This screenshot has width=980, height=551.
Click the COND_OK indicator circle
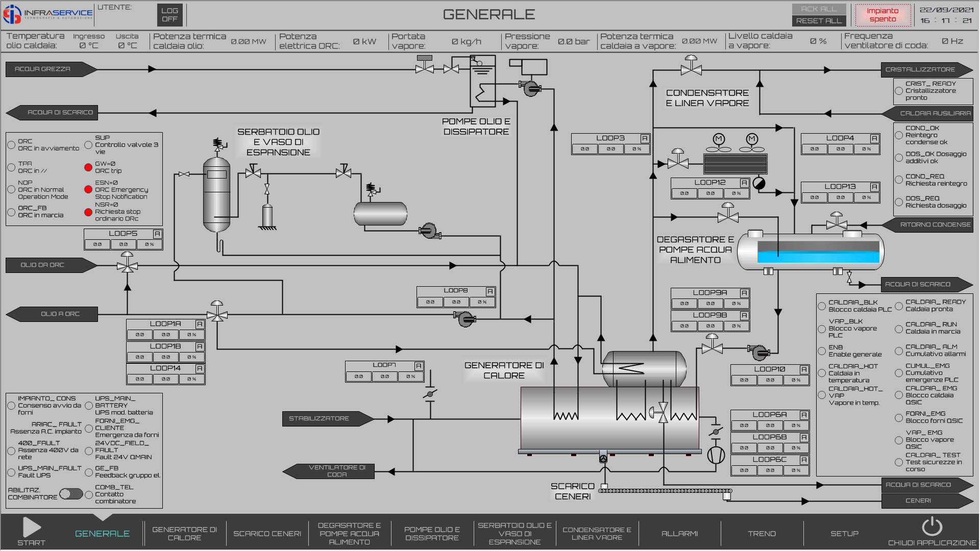tap(899, 135)
